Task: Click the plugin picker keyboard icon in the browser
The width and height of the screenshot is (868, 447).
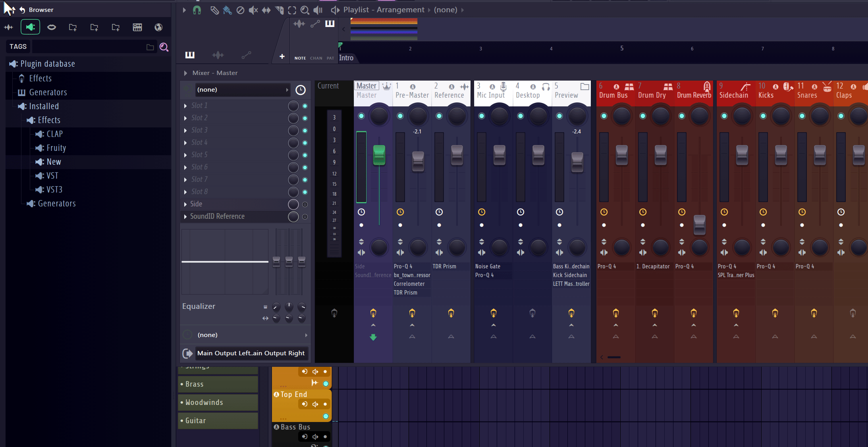Action: (x=137, y=27)
